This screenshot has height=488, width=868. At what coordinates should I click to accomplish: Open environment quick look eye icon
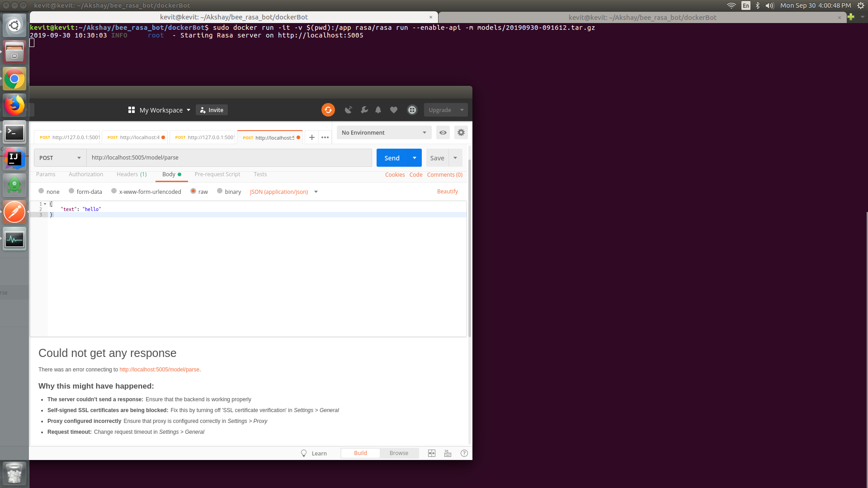443,132
